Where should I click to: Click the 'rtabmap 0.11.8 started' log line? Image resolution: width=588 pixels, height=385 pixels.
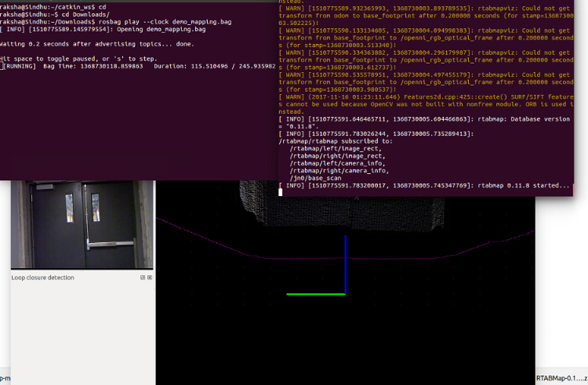423,185
